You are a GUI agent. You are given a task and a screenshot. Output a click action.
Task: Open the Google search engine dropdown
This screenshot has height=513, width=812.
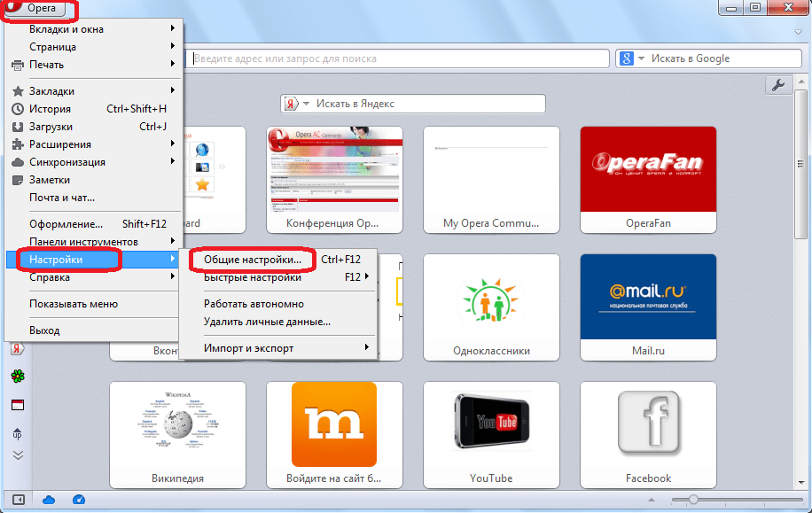tap(633, 58)
